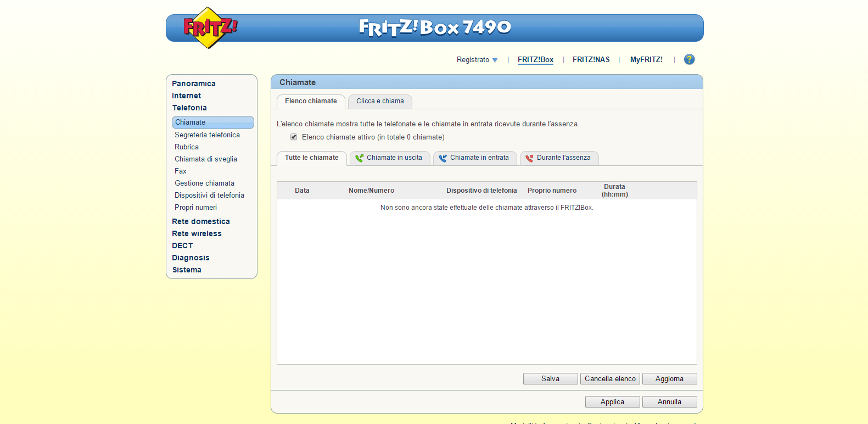
Task: Toggle the Elenco chiamate attivo checkbox
Action: [x=294, y=137]
